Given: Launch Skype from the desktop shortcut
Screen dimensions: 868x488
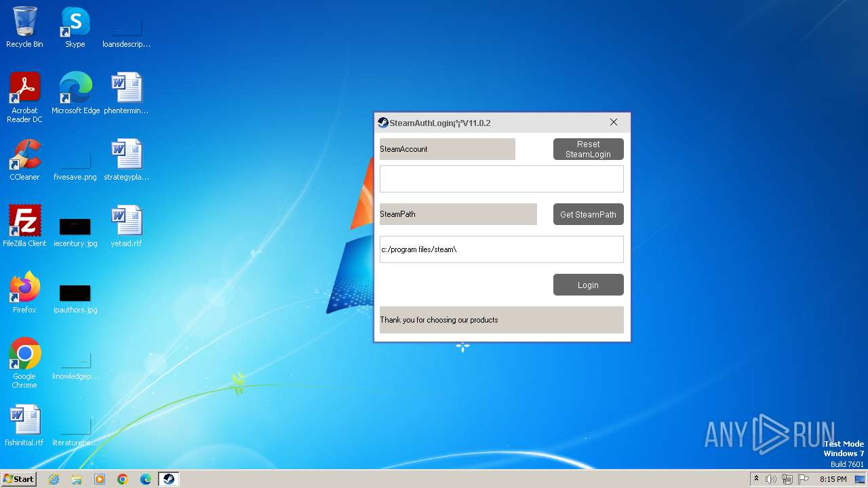Looking at the screenshot, I should pos(75,28).
